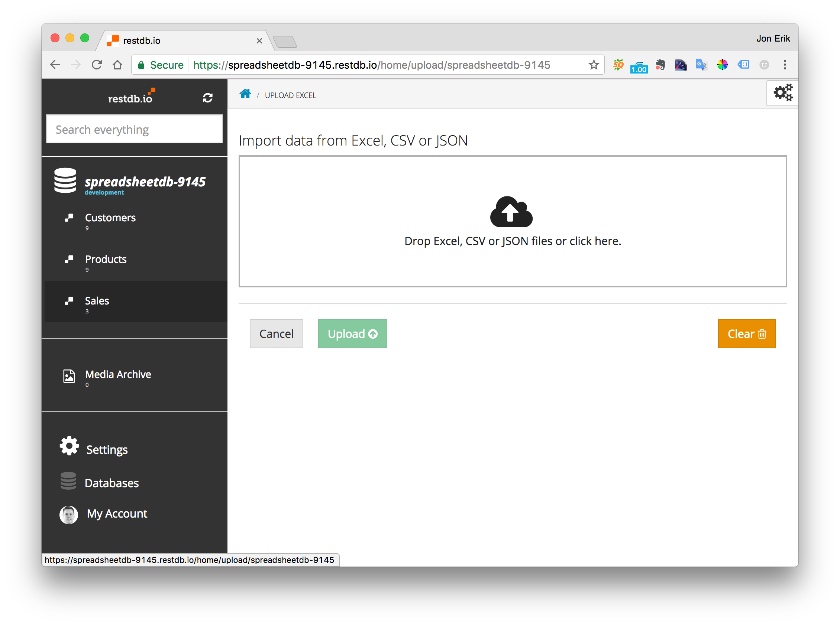This screenshot has height=626, width=840.
Task: Click the Cancel button
Action: coord(277,334)
